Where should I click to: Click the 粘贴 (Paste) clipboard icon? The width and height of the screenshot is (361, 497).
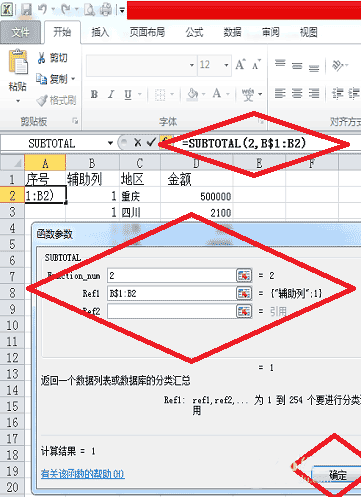pos(18,62)
